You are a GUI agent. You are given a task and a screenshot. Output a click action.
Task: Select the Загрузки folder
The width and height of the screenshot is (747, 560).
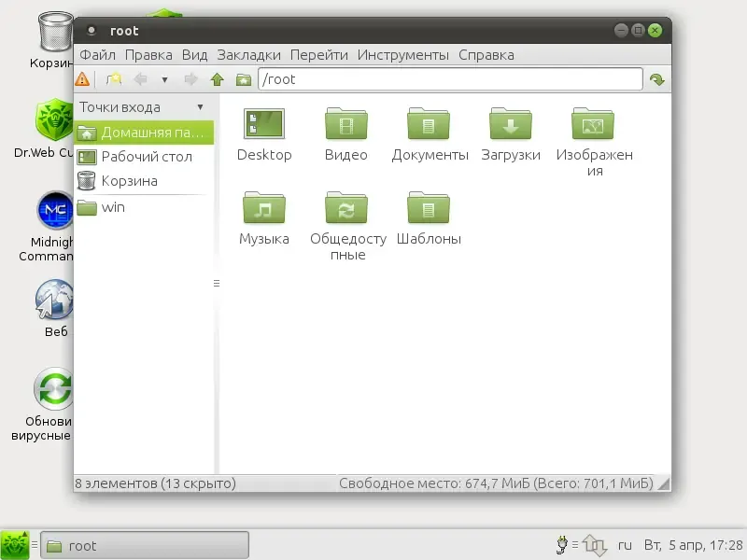coord(510,134)
